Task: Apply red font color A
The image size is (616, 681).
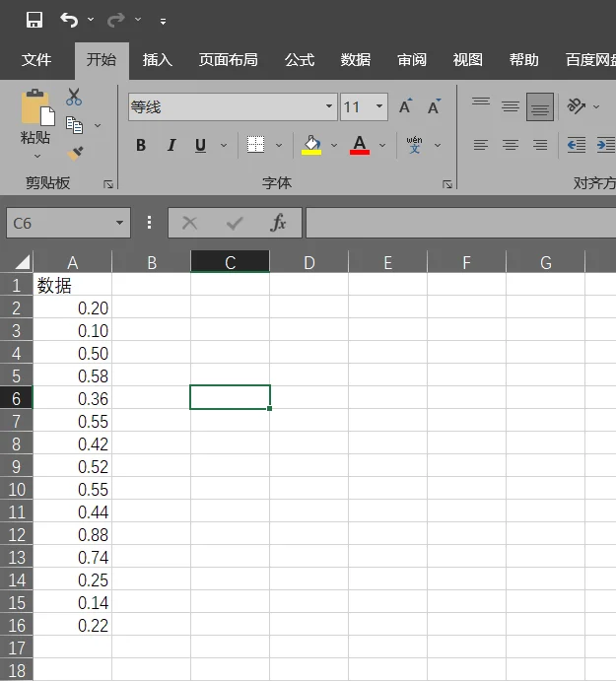Action: tap(360, 145)
